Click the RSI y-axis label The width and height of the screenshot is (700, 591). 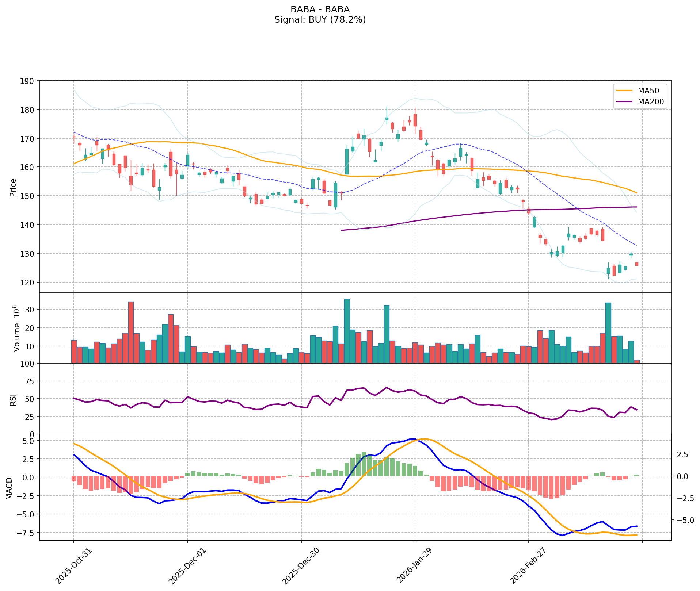click(x=13, y=399)
